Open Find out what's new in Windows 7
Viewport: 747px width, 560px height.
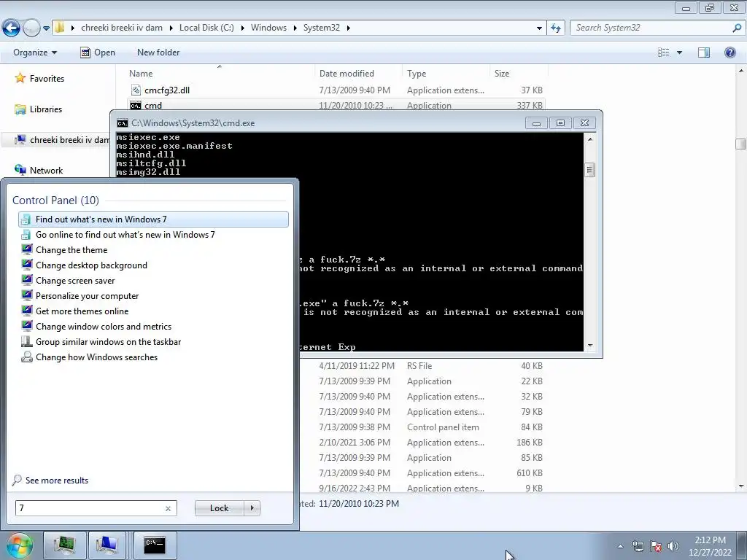coord(153,219)
